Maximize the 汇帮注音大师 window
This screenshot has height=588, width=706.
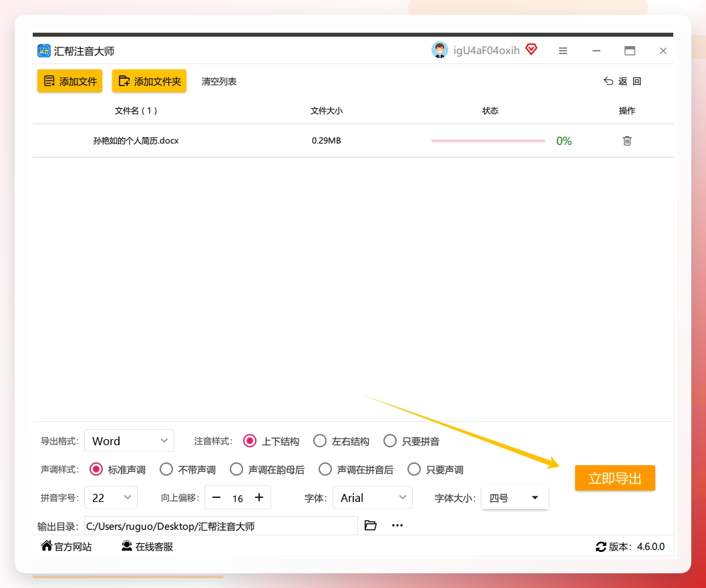(x=629, y=51)
